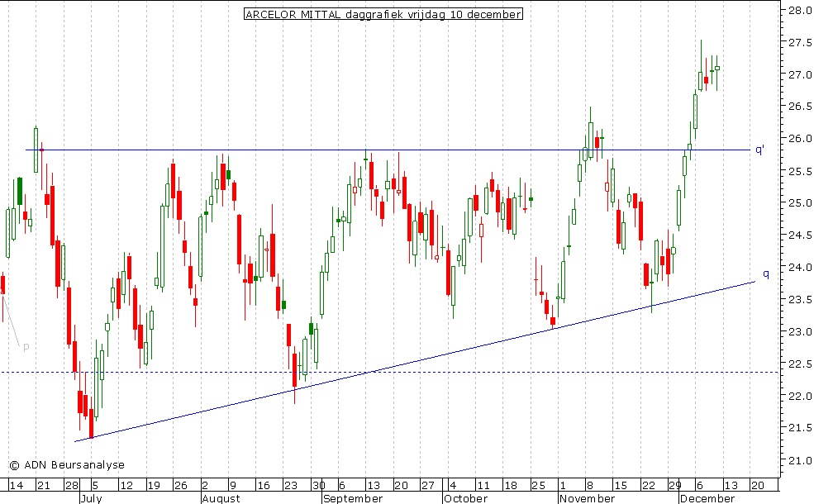
Task: Click date label 9 in August
Action: pos(232,485)
